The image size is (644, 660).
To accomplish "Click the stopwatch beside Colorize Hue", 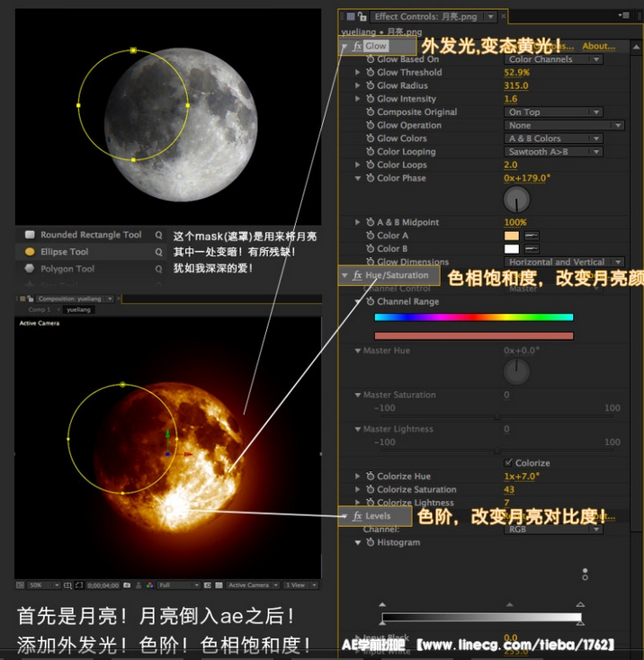I will click(x=371, y=476).
